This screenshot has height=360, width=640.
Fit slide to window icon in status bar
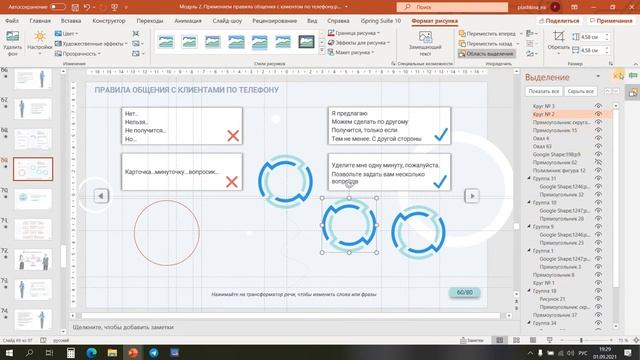point(636,340)
